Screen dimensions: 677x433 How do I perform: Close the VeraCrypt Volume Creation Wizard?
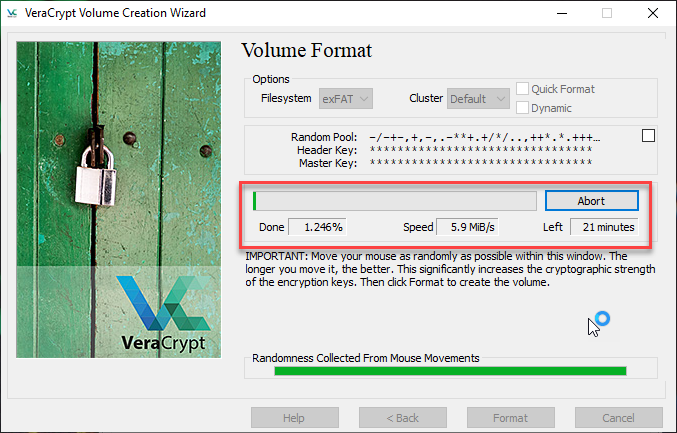(652, 14)
